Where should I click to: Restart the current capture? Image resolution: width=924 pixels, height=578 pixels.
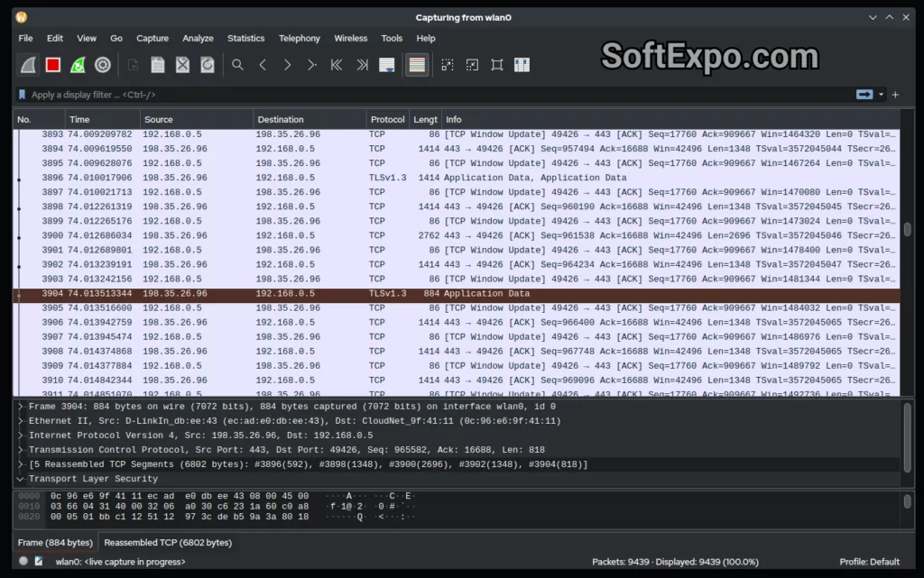[77, 64]
